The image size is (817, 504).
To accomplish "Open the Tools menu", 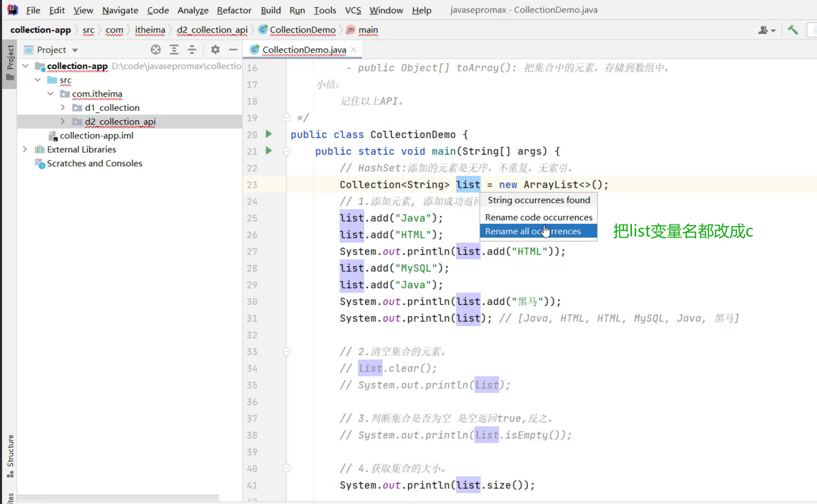I will (x=325, y=10).
